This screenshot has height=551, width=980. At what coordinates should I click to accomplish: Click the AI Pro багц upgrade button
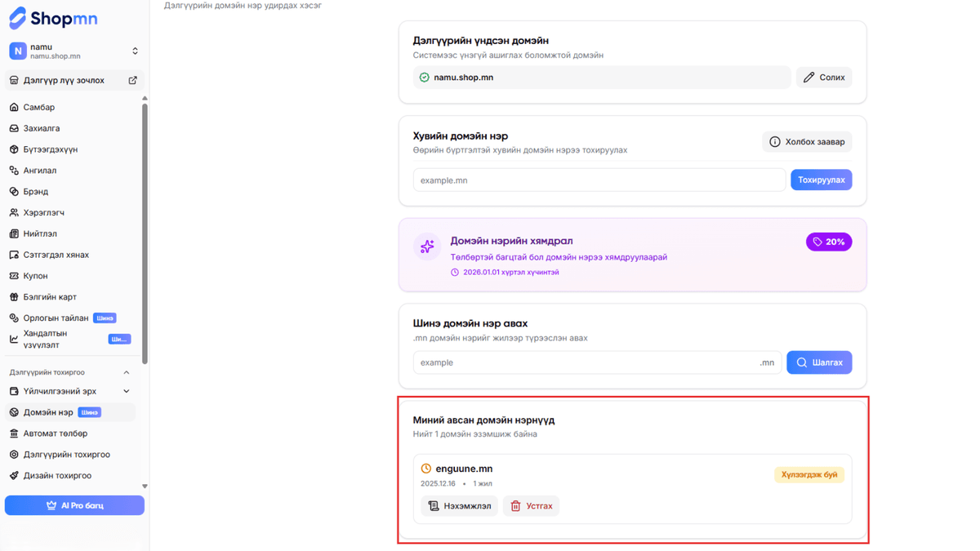74,505
